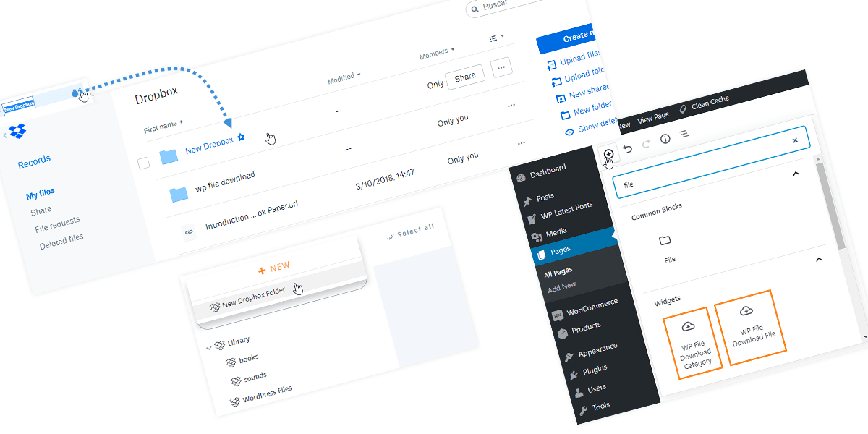Click the add block plus icon
This screenshot has width=868, height=434.
pos(608,154)
